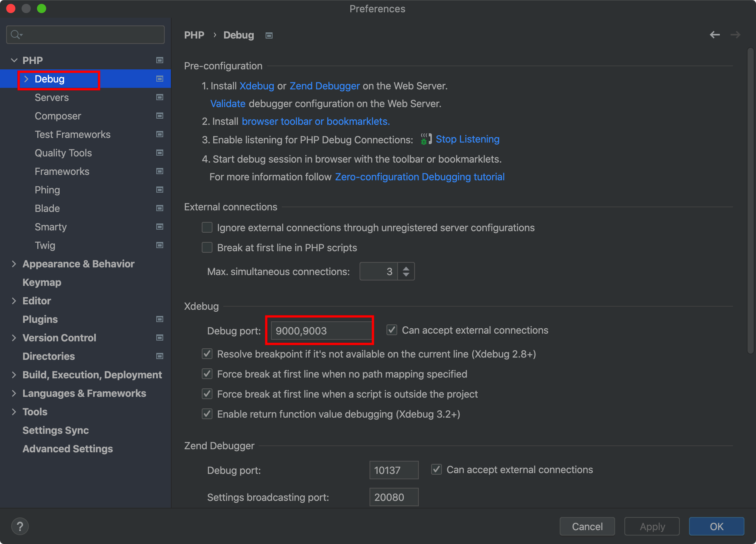Image resolution: width=756 pixels, height=544 pixels.
Task: Increase max simultaneous connections with stepper
Action: (x=406, y=268)
